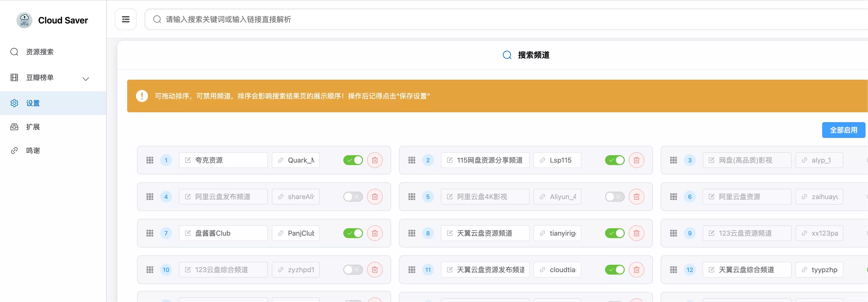The height and width of the screenshot is (302, 868).
Task: Click the warning icon in orange banner
Action: [x=142, y=96]
